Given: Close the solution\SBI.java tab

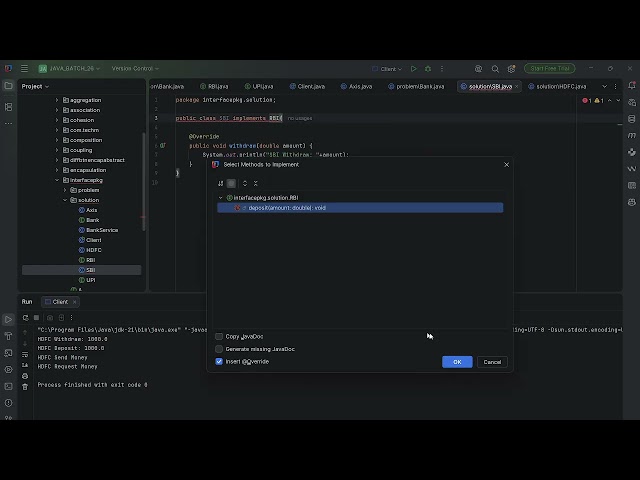Looking at the screenshot, I should coord(517,87).
